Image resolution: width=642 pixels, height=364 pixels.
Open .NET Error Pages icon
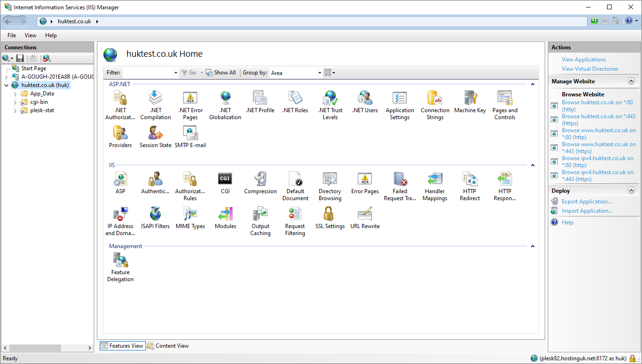(191, 105)
